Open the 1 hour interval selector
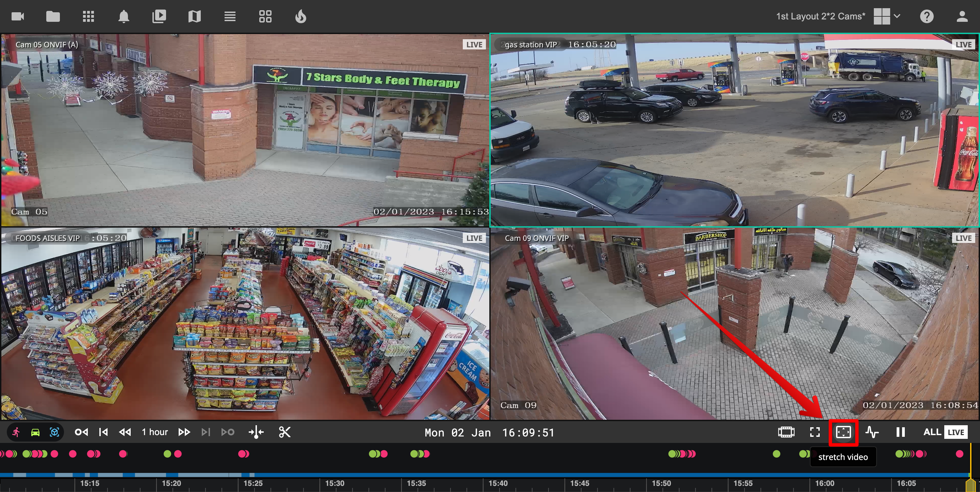 click(154, 432)
